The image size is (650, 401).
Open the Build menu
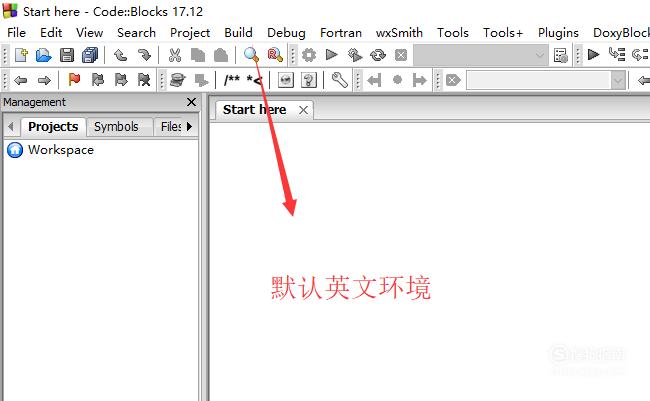point(238,33)
